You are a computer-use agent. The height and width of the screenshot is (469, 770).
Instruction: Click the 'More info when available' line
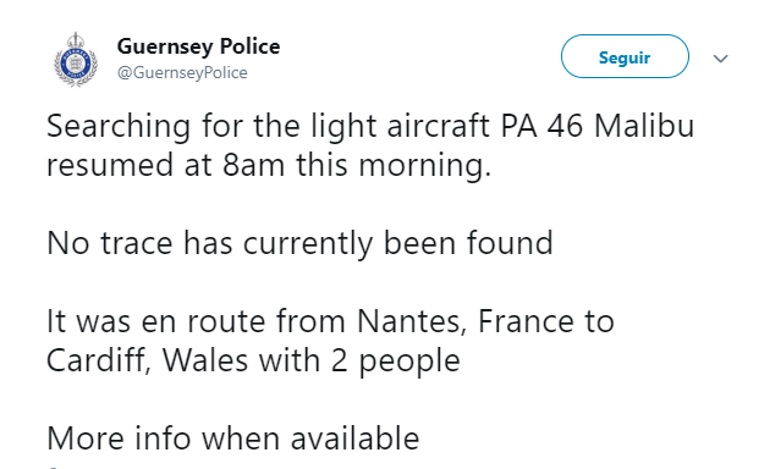233,439
